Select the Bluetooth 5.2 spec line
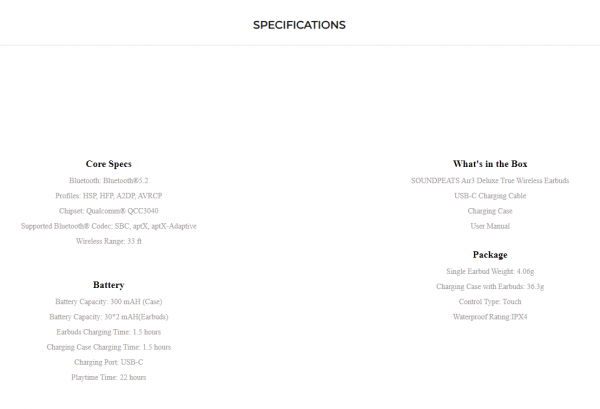The image size is (600, 409). [x=109, y=181]
